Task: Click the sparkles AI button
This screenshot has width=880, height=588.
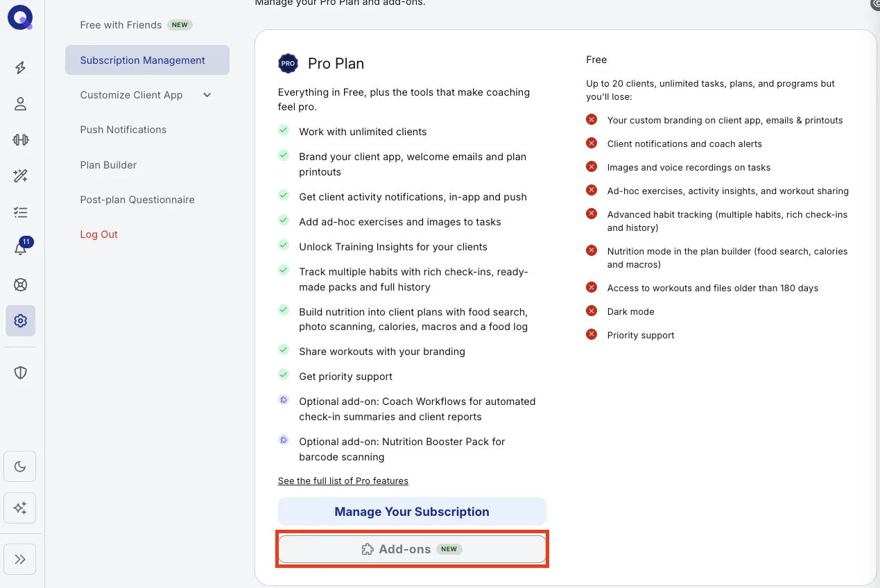Action: 20,508
